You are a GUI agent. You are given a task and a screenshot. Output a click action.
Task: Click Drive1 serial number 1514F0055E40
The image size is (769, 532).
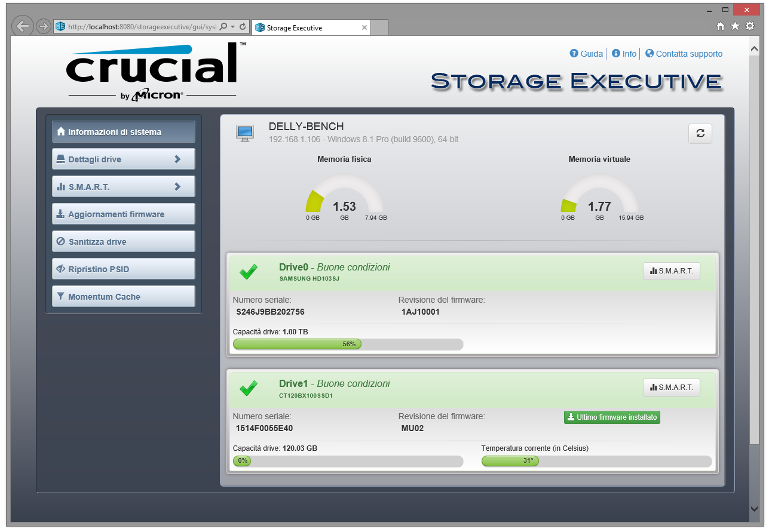264,428
